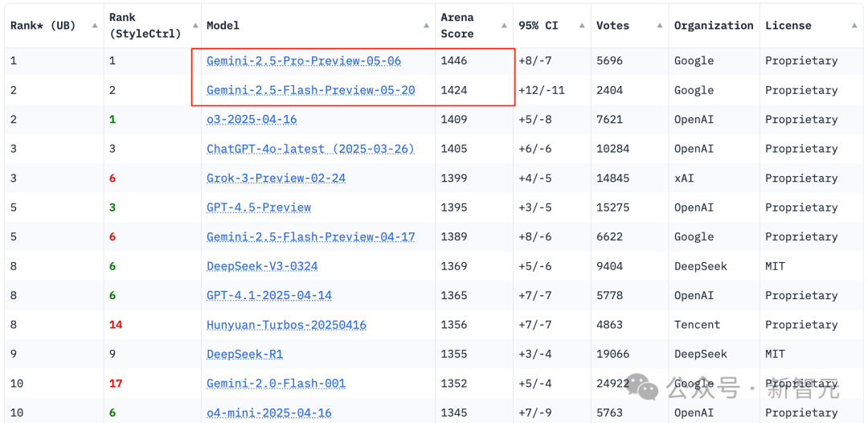
Task: Sort by Model column arrow
Action: 426,26
